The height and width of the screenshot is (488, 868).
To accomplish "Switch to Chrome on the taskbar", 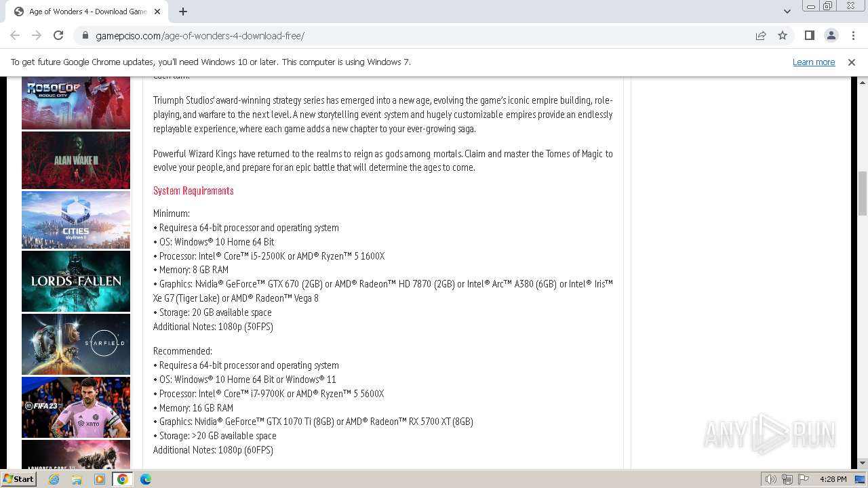I will tap(123, 479).
